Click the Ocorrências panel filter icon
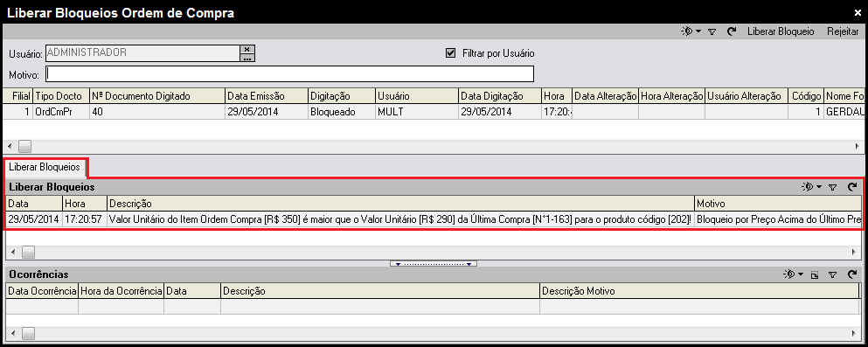The width and height of the screenshot is (868, 347). pyautogui.click(x=832, y=274)
